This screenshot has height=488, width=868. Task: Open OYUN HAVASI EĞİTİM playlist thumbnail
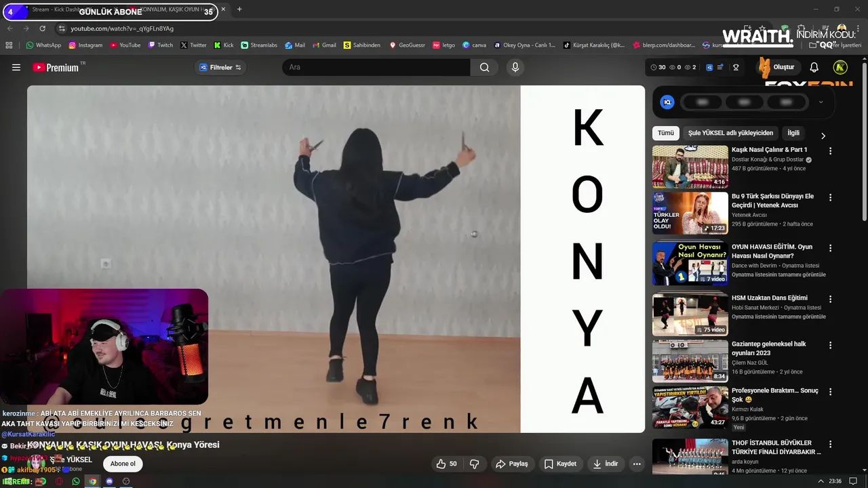(x=690, y=263)
